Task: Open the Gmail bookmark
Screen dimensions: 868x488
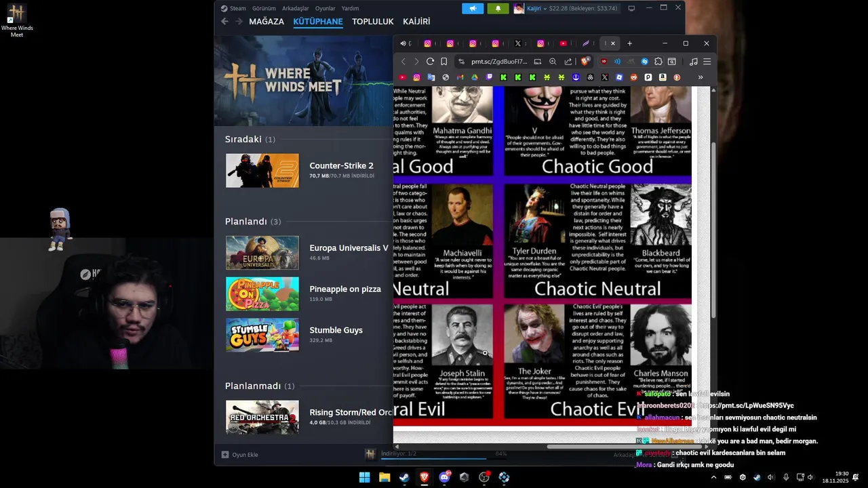Action: tap(460, 77)
